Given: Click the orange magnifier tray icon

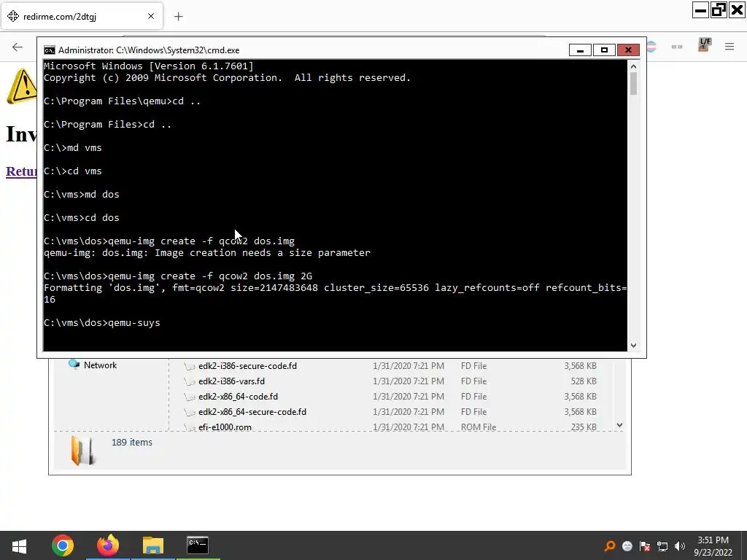Looking at the screenshot, I should click(609, 546).
